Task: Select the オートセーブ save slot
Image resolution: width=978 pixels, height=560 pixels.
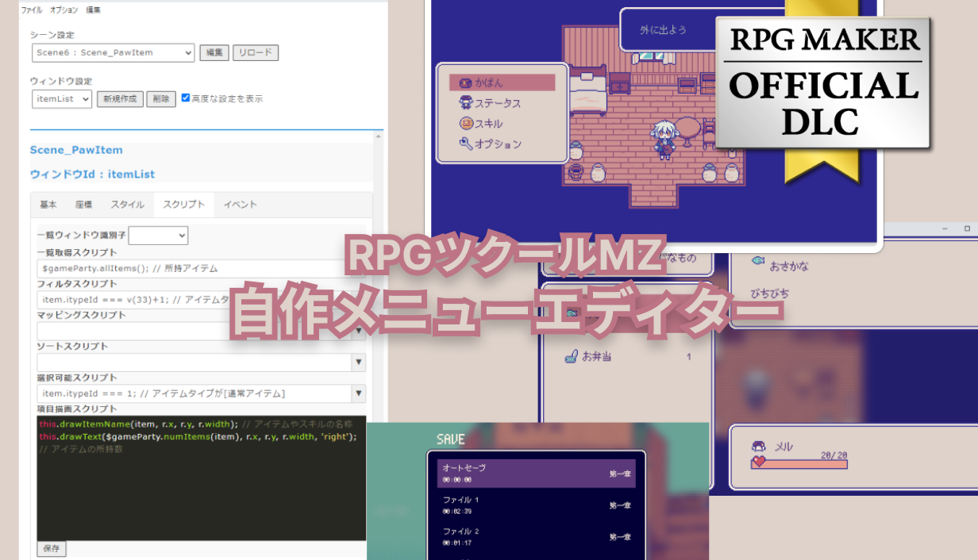Action: (x=536, y=473)
